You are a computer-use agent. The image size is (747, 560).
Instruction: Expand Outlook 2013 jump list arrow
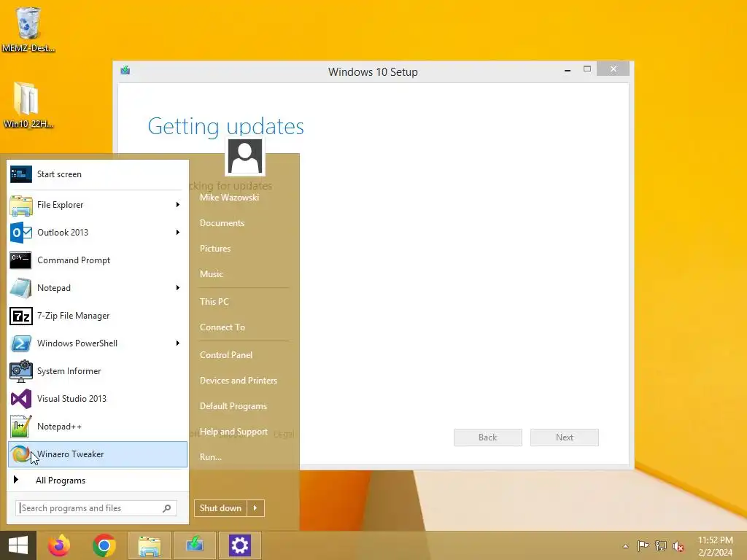tap(178, 233)
